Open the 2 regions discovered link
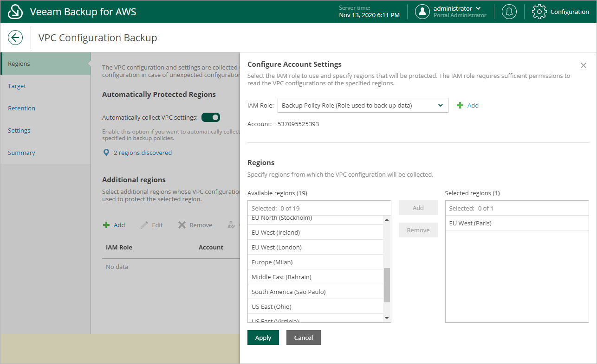The image size is (597, 364). 143,153
